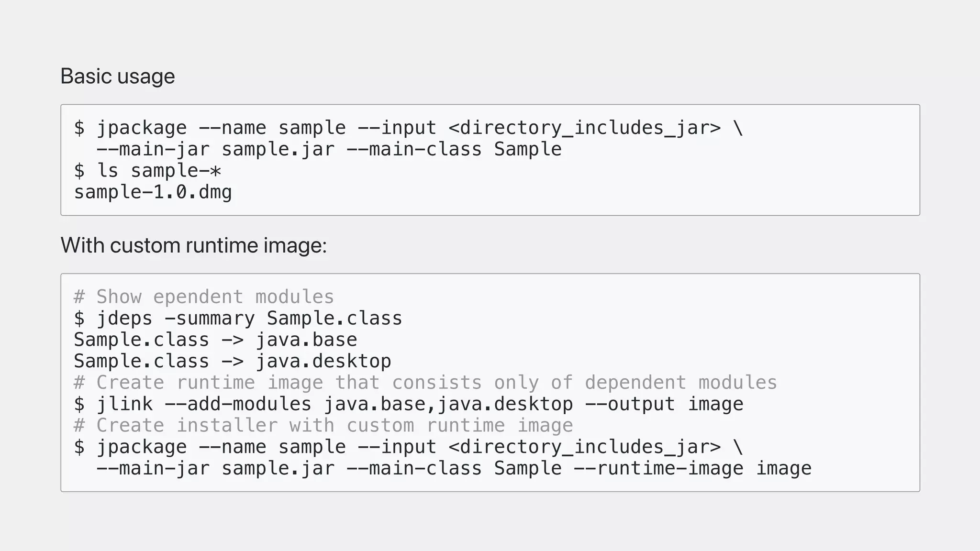The width and height of the screenshot is (980, 551).
Task: Click the "$ ls sample-*" command line
Action: (147, 171)
